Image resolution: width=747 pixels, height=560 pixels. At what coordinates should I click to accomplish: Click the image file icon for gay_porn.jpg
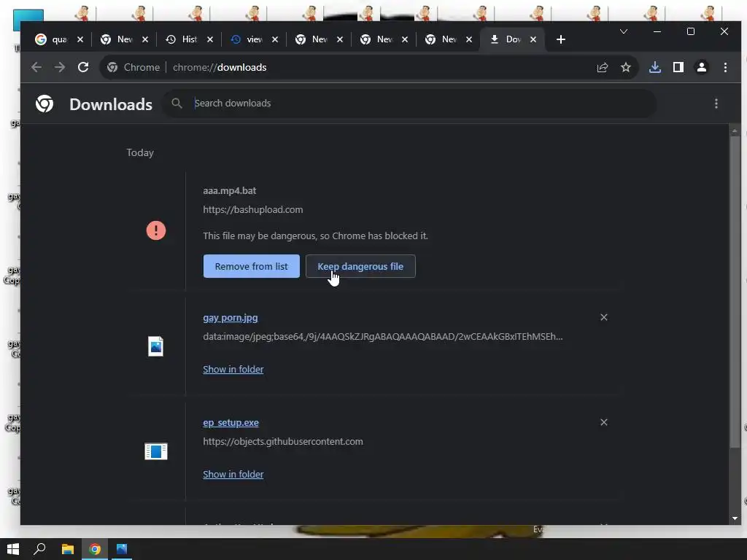[x=156, y=346]
